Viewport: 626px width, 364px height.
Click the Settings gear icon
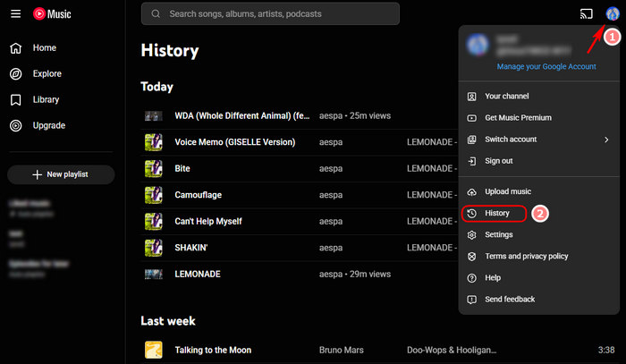point(471,235)
